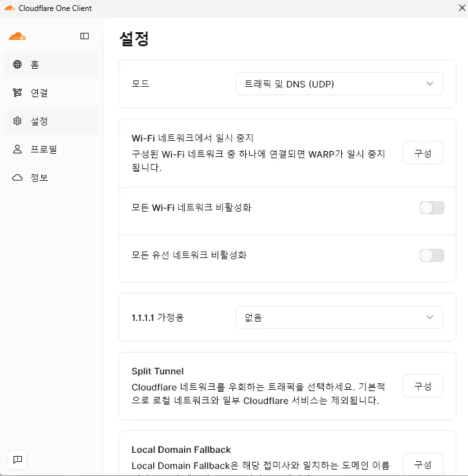Open the 모드 dropdown showing 트래픽 및 DNS (UDP)
468x476 pixels.
339,84
